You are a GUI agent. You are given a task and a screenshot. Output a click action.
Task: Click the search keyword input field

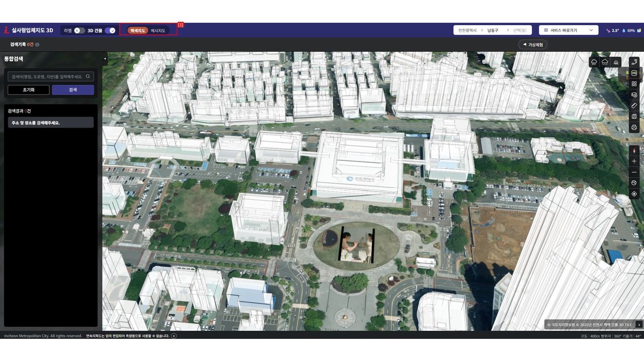coord(48,76)
